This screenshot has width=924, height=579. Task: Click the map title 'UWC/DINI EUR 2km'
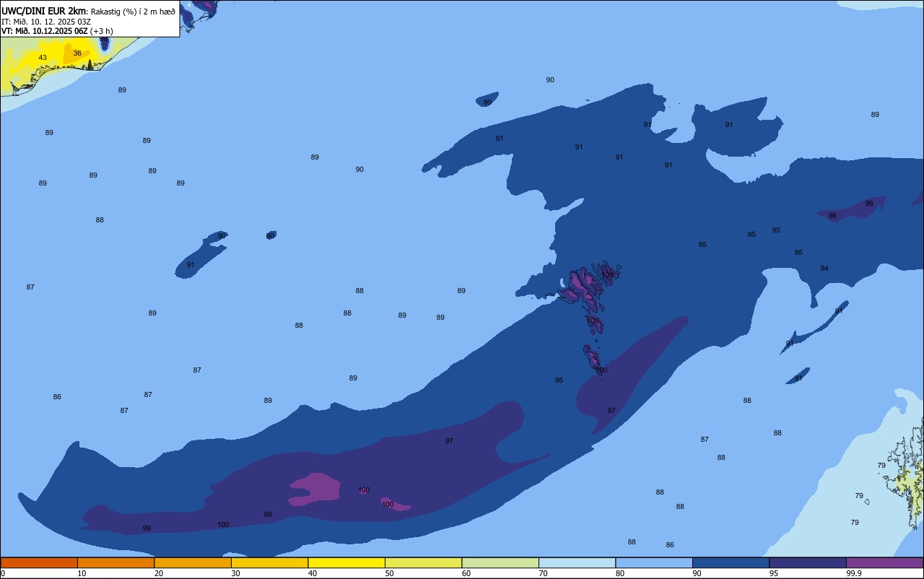pyautogui.click(x=44, y=11)
